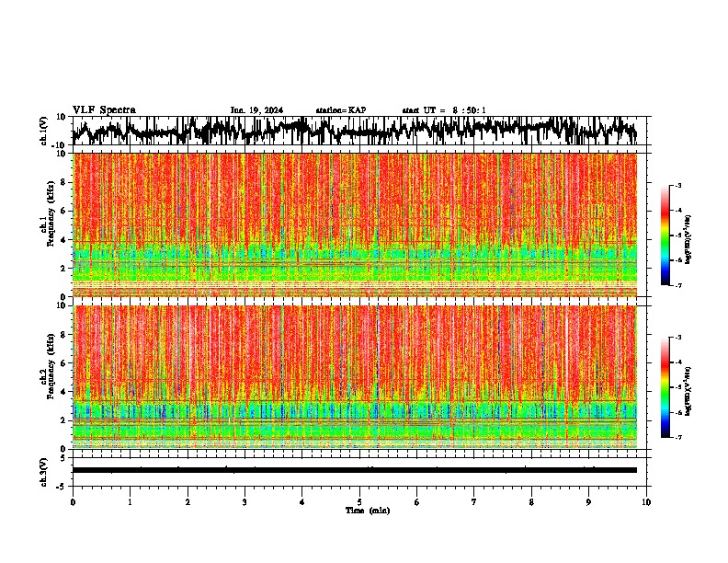This screenshot has height=563, width=728.
Task: Click the ch.2 spectrogram "2" kHz tick label
Action: pyautogui.click(x=63, y=420)
